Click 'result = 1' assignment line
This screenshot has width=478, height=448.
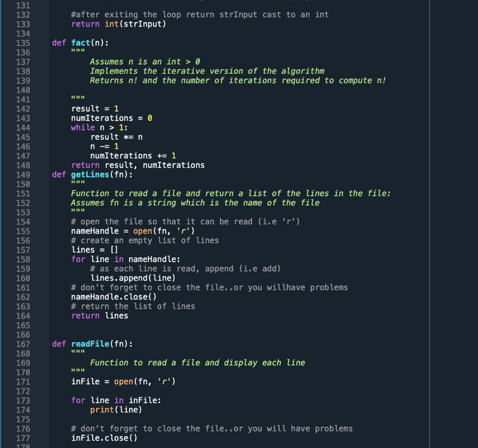(x=95, y=109)
